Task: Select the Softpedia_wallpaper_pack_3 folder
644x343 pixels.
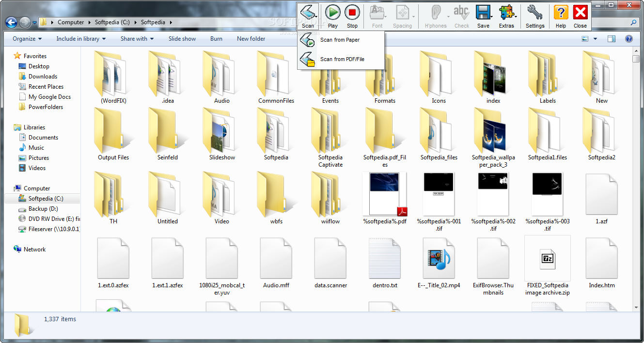Action: tap(493, 138)
